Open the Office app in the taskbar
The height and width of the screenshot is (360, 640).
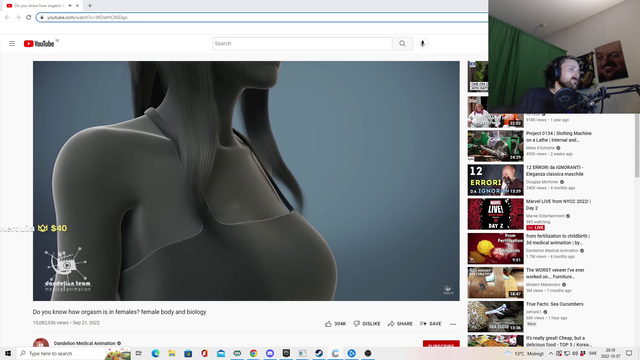coord(204,353)
